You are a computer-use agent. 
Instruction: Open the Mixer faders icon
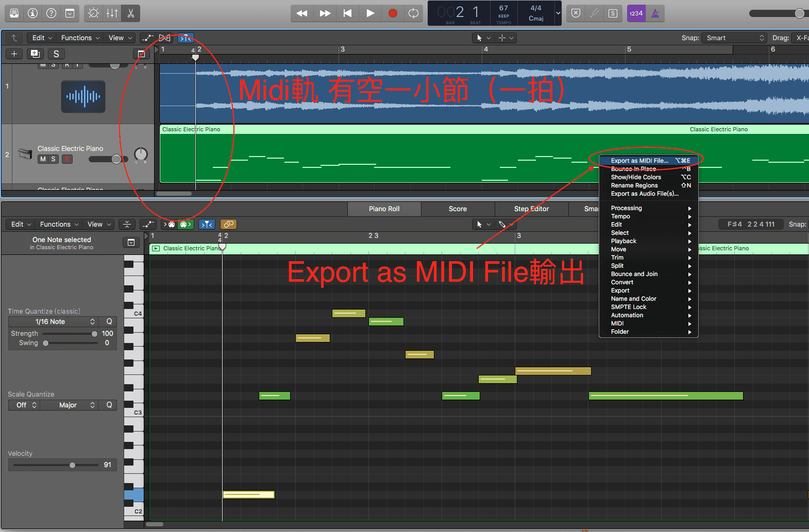tap(112, 13)
